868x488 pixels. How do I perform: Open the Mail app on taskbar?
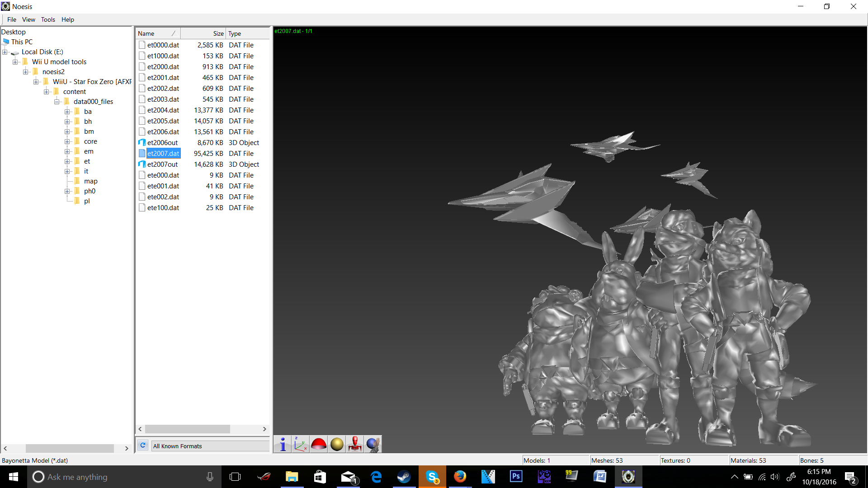348,477
